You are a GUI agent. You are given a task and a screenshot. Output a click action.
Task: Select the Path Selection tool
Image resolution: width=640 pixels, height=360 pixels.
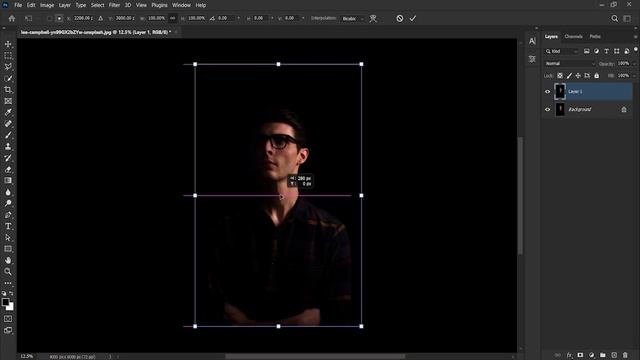point(8,238)
